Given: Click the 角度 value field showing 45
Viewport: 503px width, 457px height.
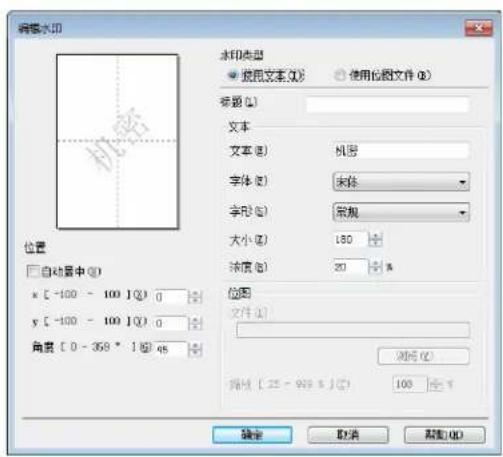Looking at the screenshot, I should pyautogui.click(x=170, y=349).
